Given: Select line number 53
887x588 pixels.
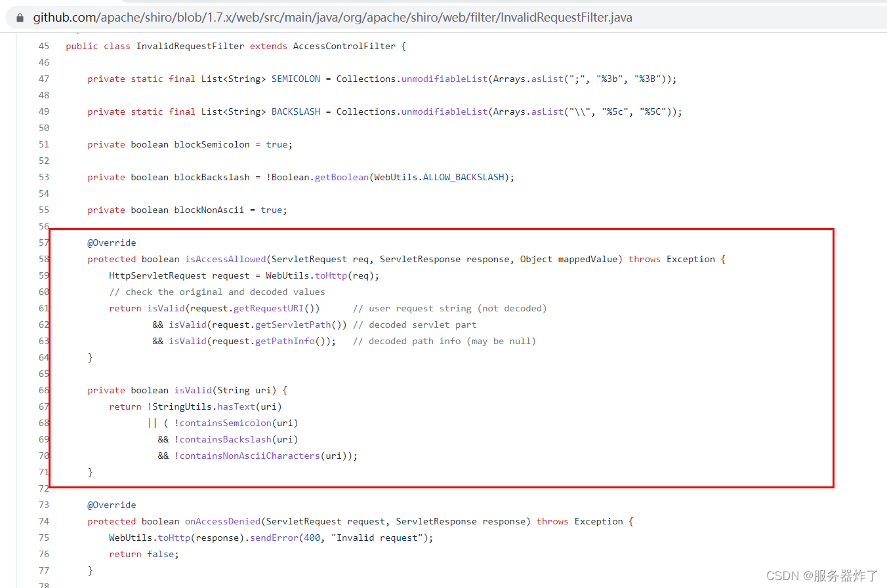Looking at the screenshot, I should click(x=44, y=177).
